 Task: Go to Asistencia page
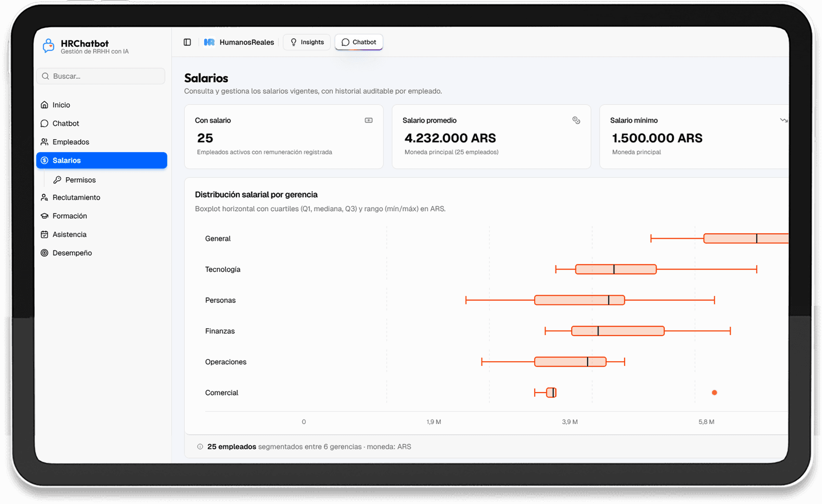tap(69, 235)
